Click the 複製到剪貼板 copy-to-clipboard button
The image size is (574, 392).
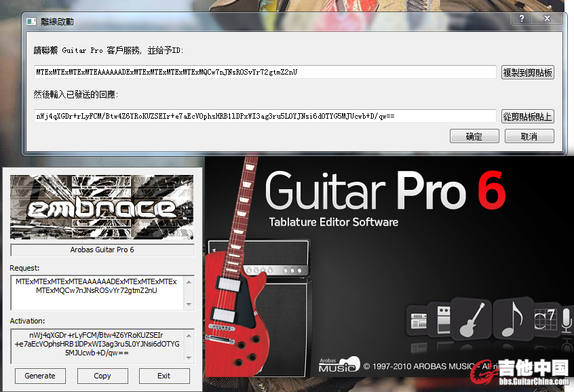tap(527, 73)
